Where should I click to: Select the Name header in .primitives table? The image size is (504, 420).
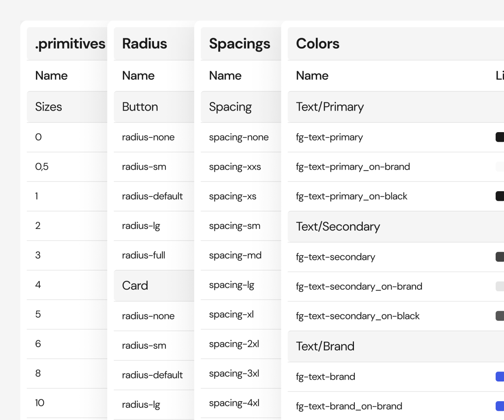[52, 76]
